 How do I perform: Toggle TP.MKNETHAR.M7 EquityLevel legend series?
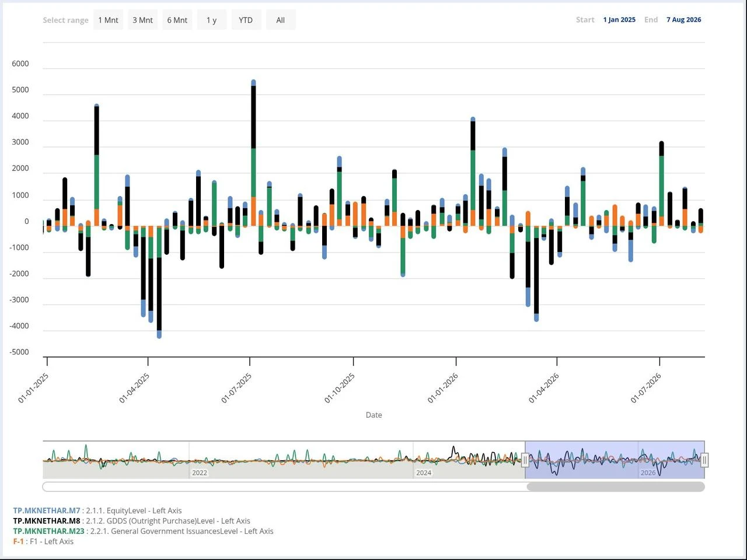[97, 510]
